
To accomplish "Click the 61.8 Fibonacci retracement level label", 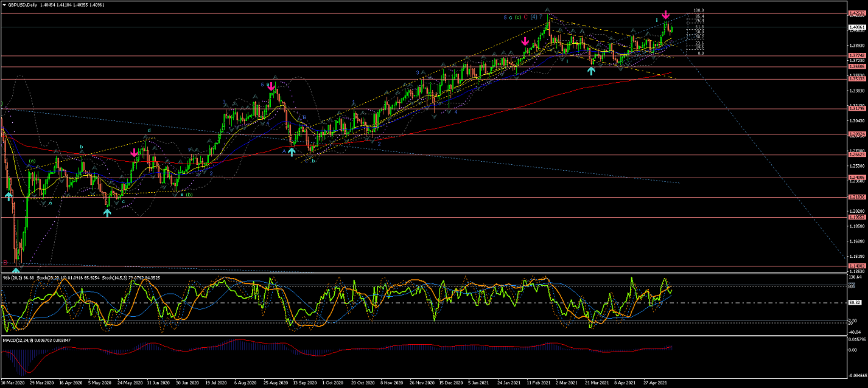I will pyautogui.click(x=699, y=27).
